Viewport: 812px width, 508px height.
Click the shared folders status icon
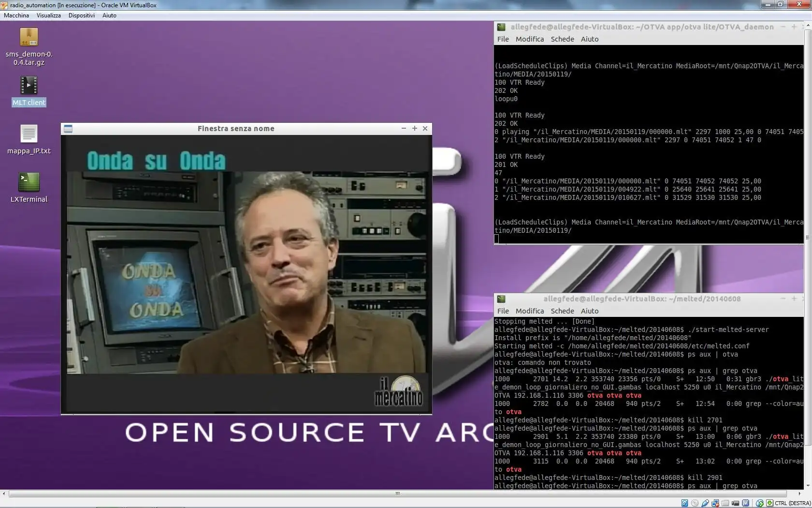point(725,503)
